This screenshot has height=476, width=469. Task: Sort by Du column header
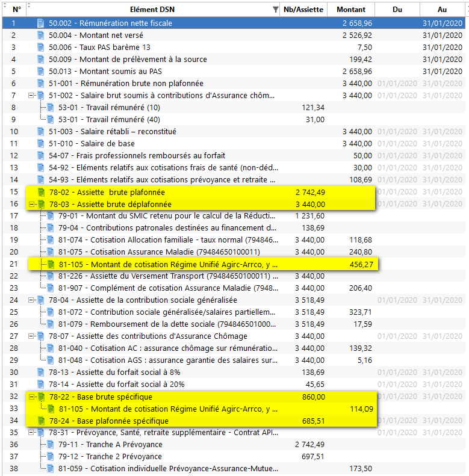[x=397, y=10]
